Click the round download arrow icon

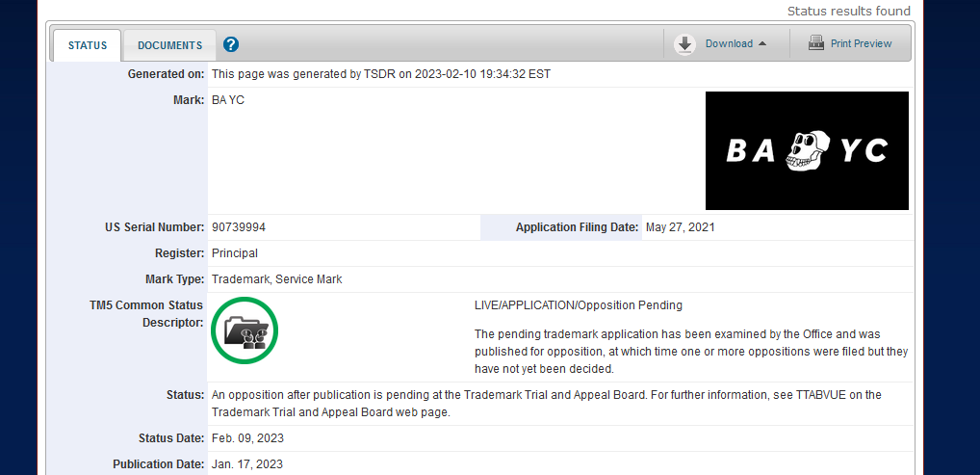(684, 43)
